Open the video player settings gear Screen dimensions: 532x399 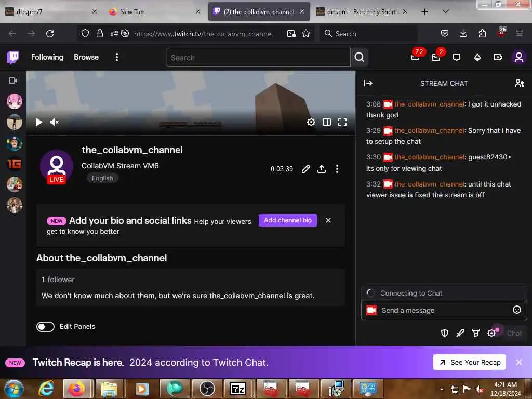click(311, 122)
